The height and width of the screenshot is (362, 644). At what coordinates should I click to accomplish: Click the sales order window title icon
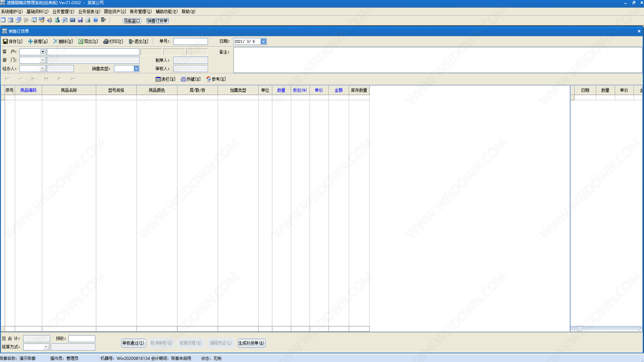5,31
